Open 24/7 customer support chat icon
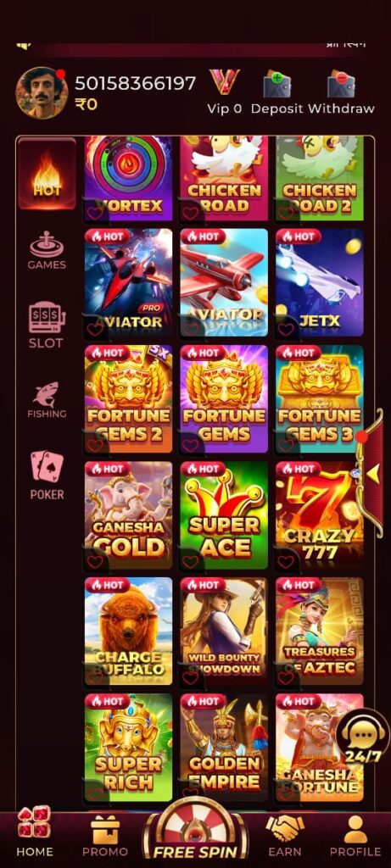The height and width of the screenshot is (868, 391). (x=363, y=737)
